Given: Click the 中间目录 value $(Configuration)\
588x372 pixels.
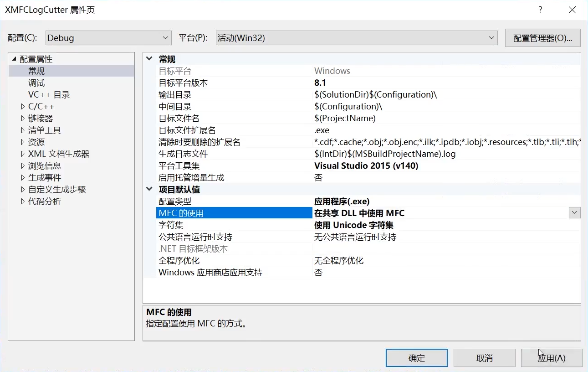Looking at the screenshot, I should click(348, 107).
